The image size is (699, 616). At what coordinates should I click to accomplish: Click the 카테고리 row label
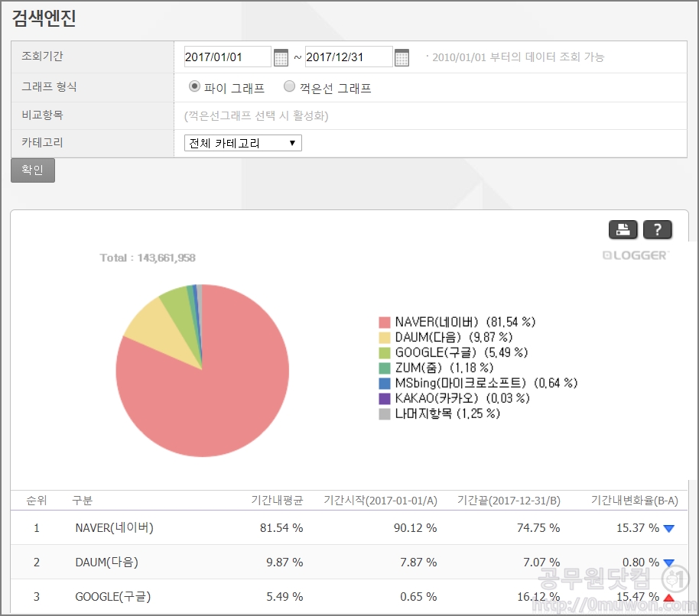[x=42, y=142]
